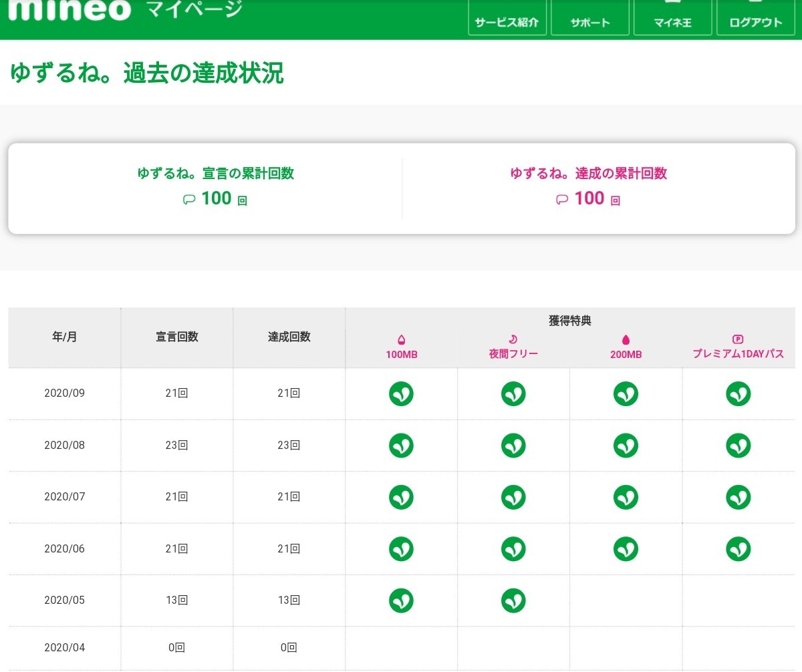This screenshot has height=672, width=802.
Task: Click the 宣言回数 column header
Action: 176,337
